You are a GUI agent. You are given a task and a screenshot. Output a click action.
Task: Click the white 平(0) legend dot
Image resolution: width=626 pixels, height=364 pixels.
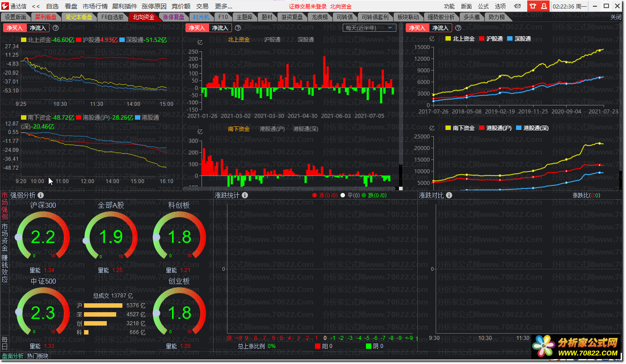coord(343,195)
